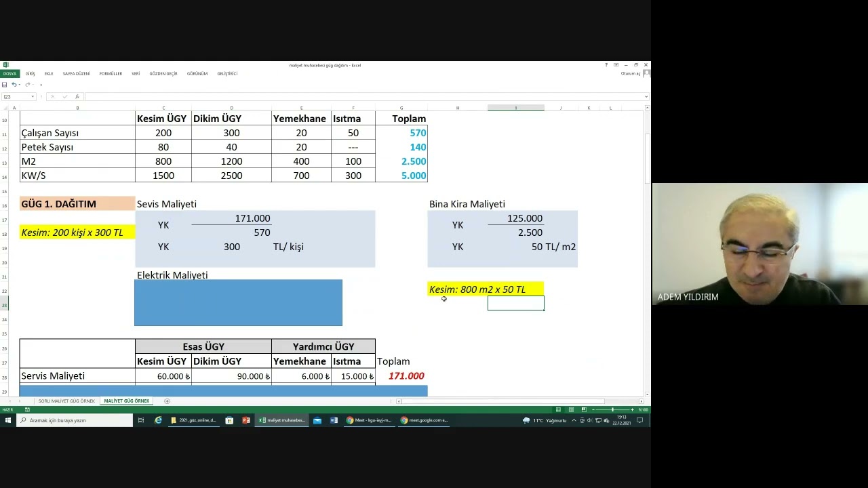The width and height of the screenshot is (868, 488).
Task: Switch to SORU MALİYET GÜG ÖRNEK sheet
Action: tap(66, 401)
